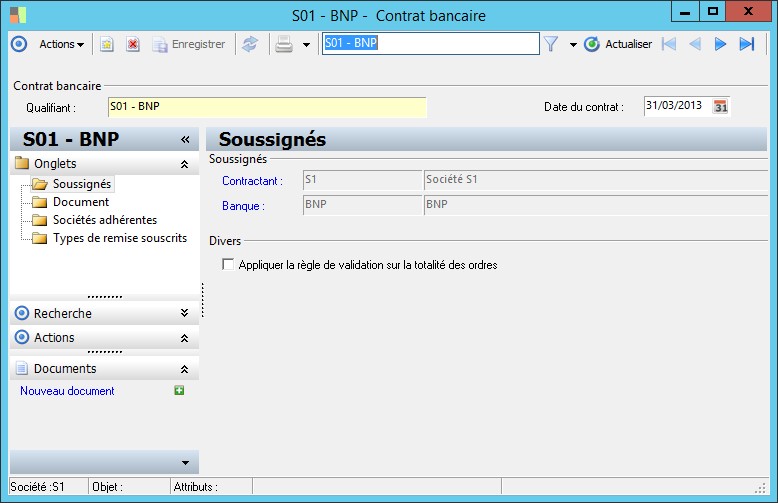
Task: Open the bottom sidebar dropdown arrow
Action: pyautogui.click(x=185, y=463)
